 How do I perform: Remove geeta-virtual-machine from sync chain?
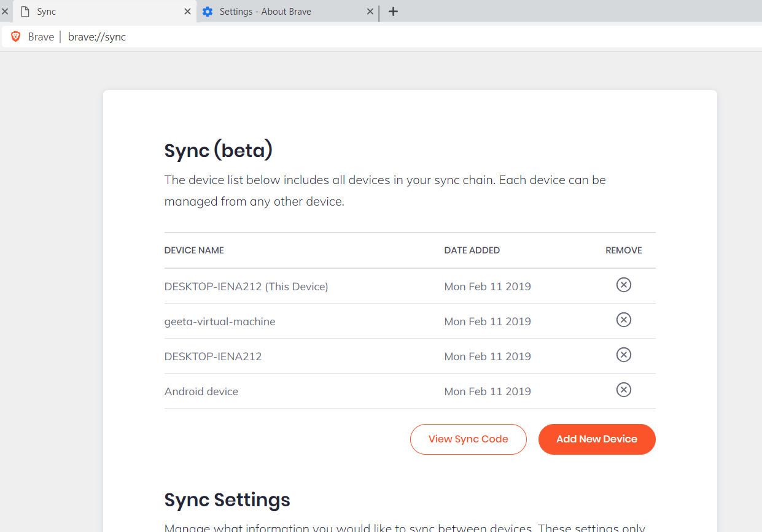click(623, 320)
